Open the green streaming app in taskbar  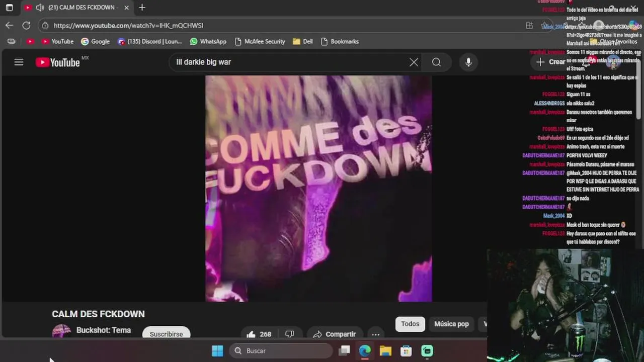(427, 350)
